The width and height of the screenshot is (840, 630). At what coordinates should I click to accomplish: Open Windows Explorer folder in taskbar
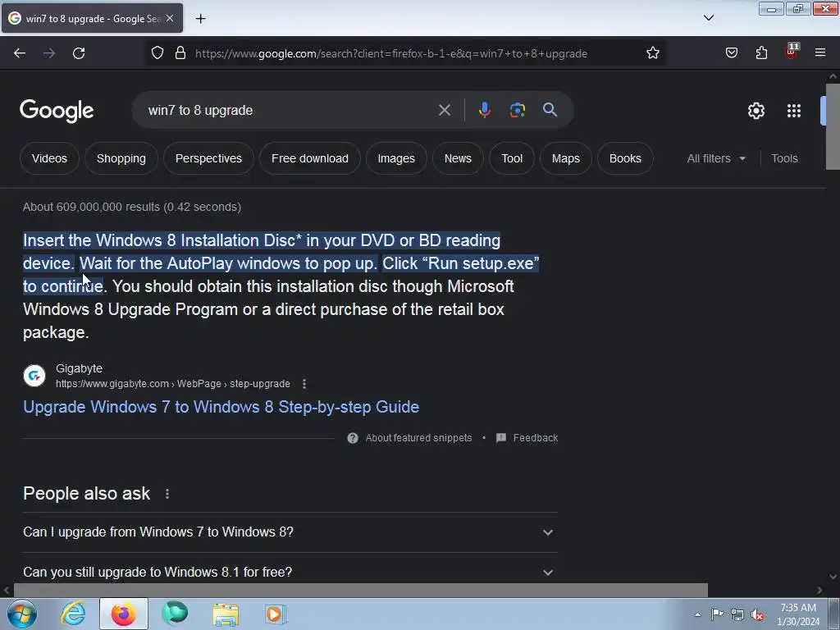click(226, 614)
